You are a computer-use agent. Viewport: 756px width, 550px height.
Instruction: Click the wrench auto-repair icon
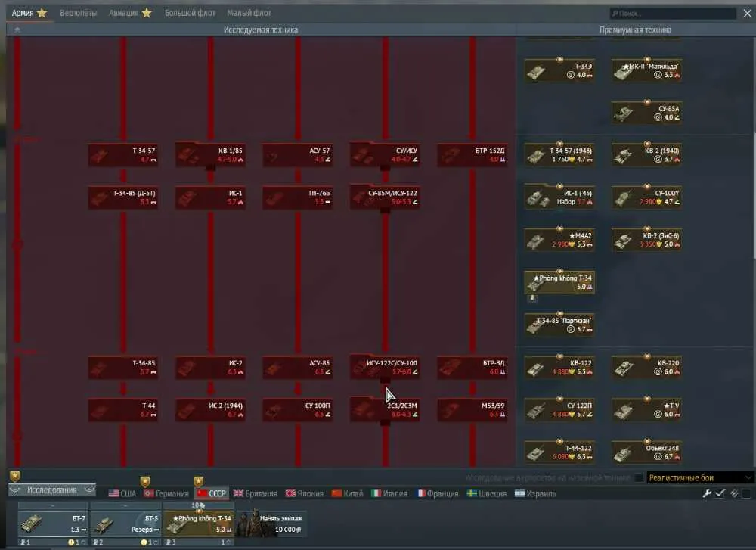tap(707, 493)
